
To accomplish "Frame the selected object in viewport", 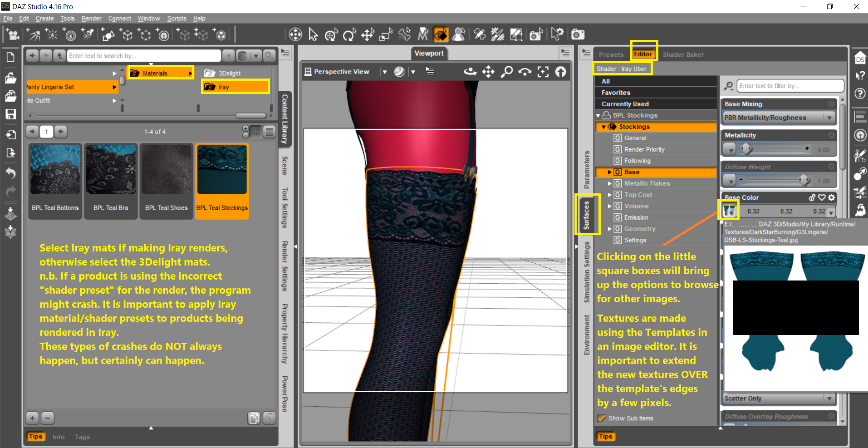I will point(543,72).
